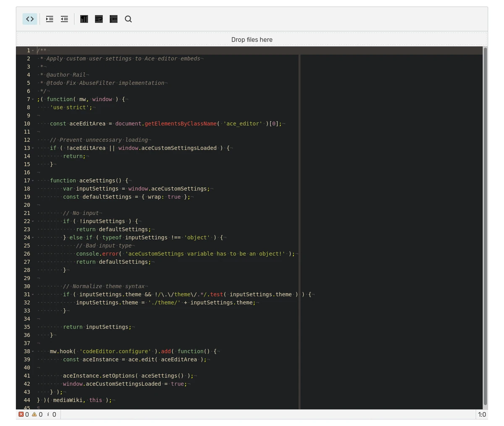The image size is (504, 426).
Task: Collapse the comment block on line 1
Action: 33,50
